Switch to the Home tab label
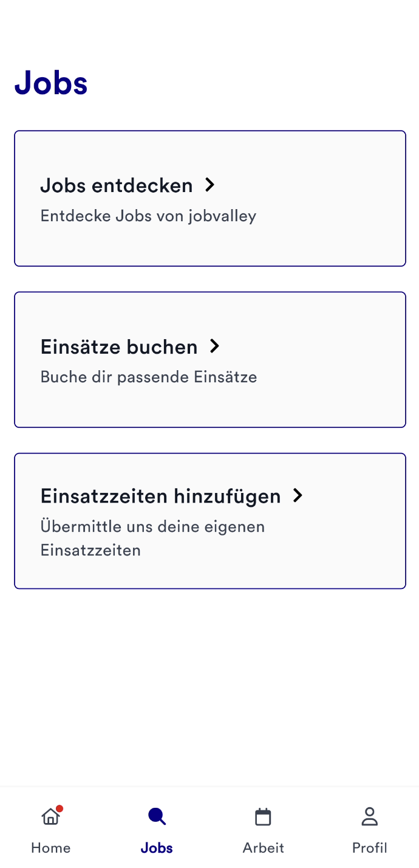The image size is (419, 868). [x=50, y=847]
